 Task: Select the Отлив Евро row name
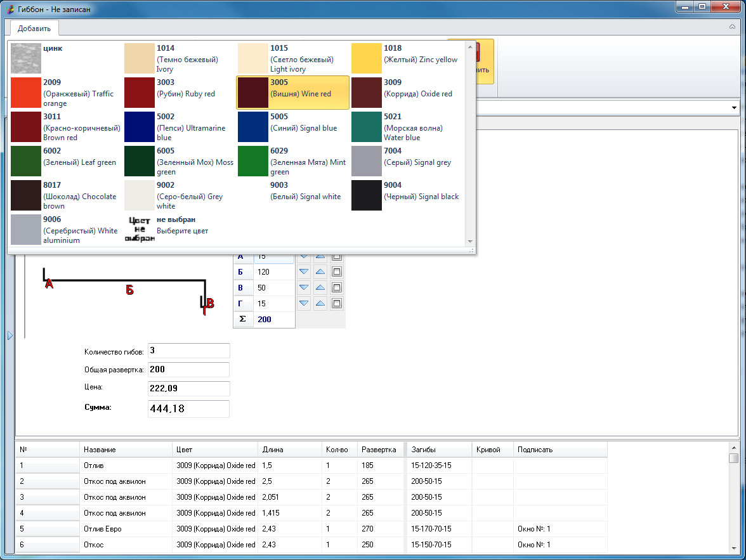[126, 528]
